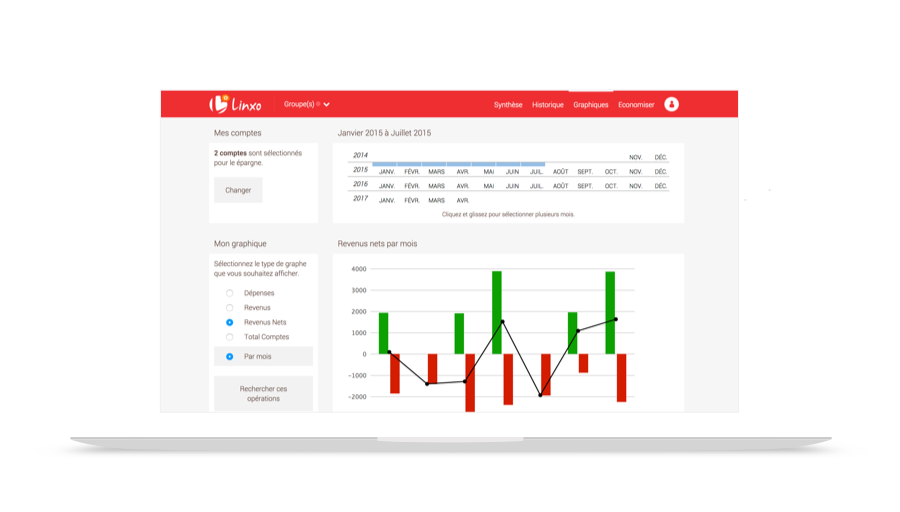Click the first green bar in chart
This screenshot has width=900, height=512.
coord(383,333)
